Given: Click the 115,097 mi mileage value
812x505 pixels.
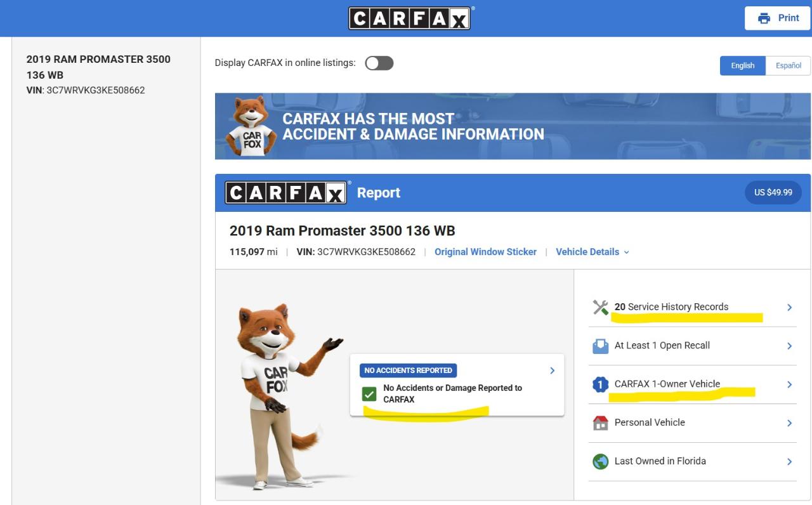Looking at the screenshot, I should click(x=254, y=252).
